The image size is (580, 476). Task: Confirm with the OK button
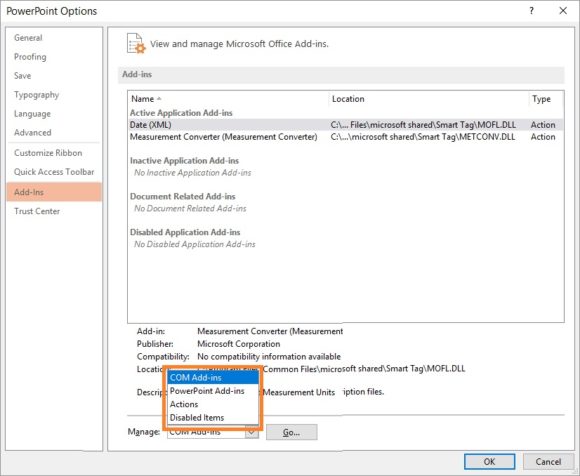(489, 462)
